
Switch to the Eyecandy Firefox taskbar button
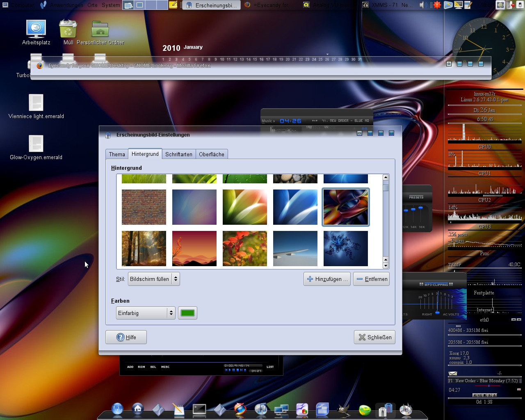[x=271, y=5]
